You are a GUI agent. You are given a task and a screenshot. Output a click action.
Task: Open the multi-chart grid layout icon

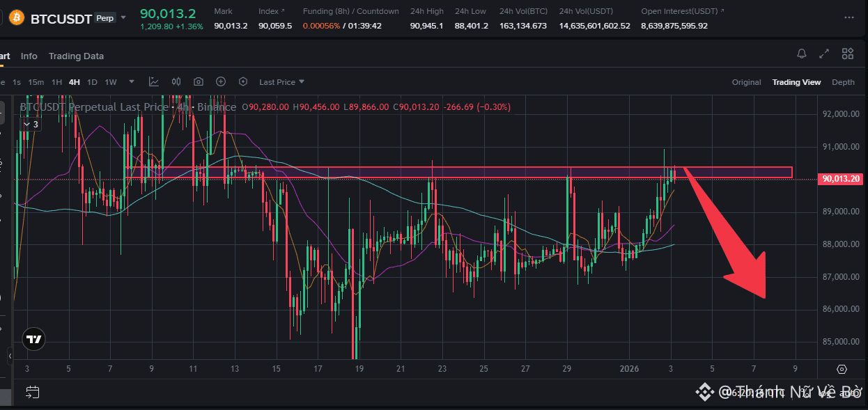(848, 54)
